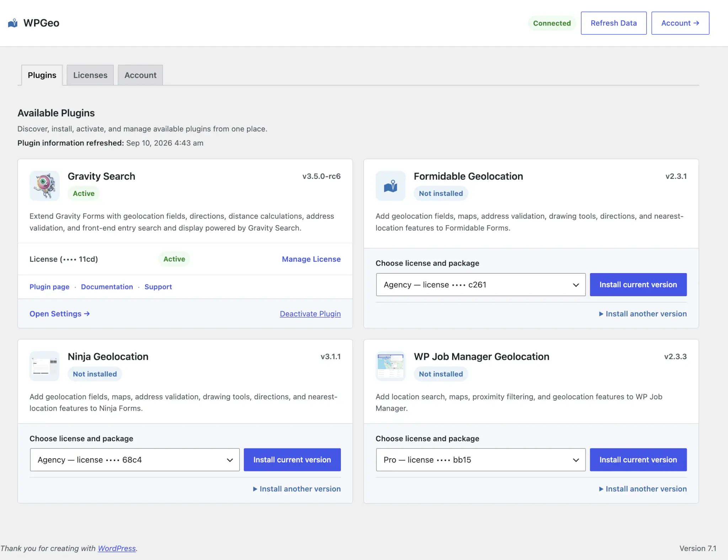Expand Install another version for Ninja Geolocation
The image size is (728, 560).
click(296, 489)
